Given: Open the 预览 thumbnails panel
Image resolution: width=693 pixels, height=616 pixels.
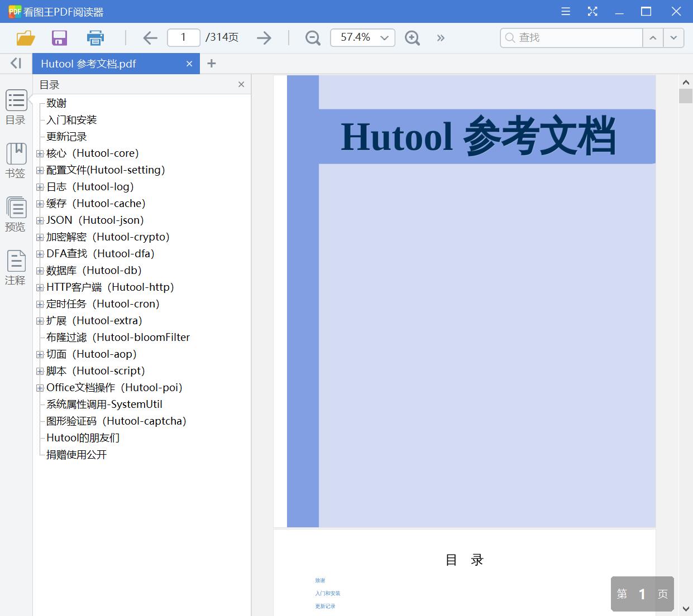Looking at the screenshot, I should click(x=16, y=214).
